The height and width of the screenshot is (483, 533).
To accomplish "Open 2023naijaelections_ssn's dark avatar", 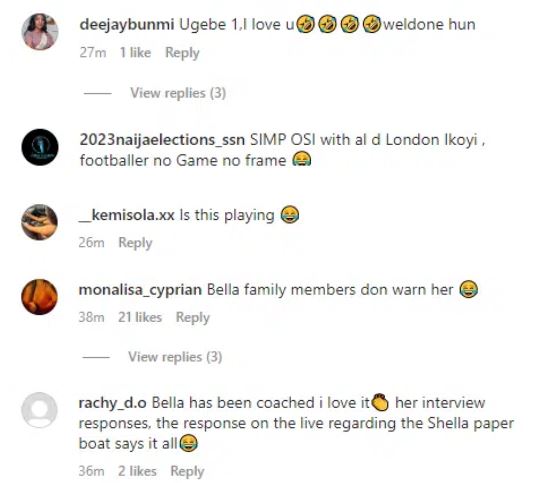I will click(40, 147).
